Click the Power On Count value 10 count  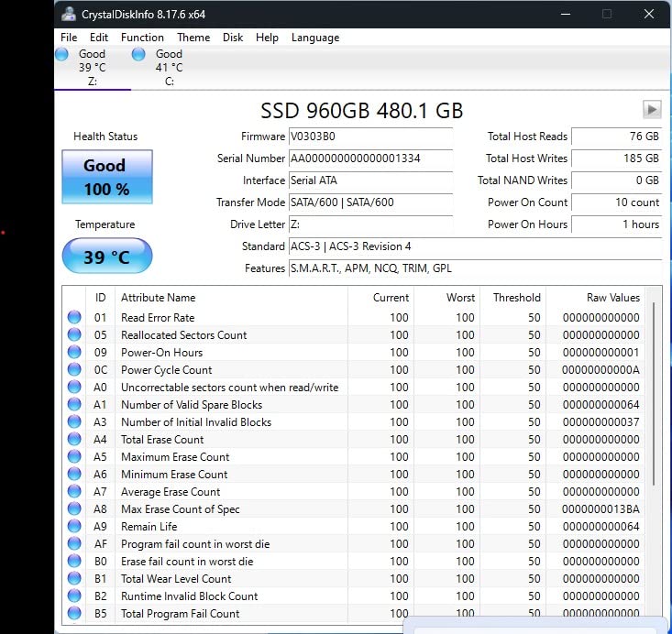pos(617,202)
